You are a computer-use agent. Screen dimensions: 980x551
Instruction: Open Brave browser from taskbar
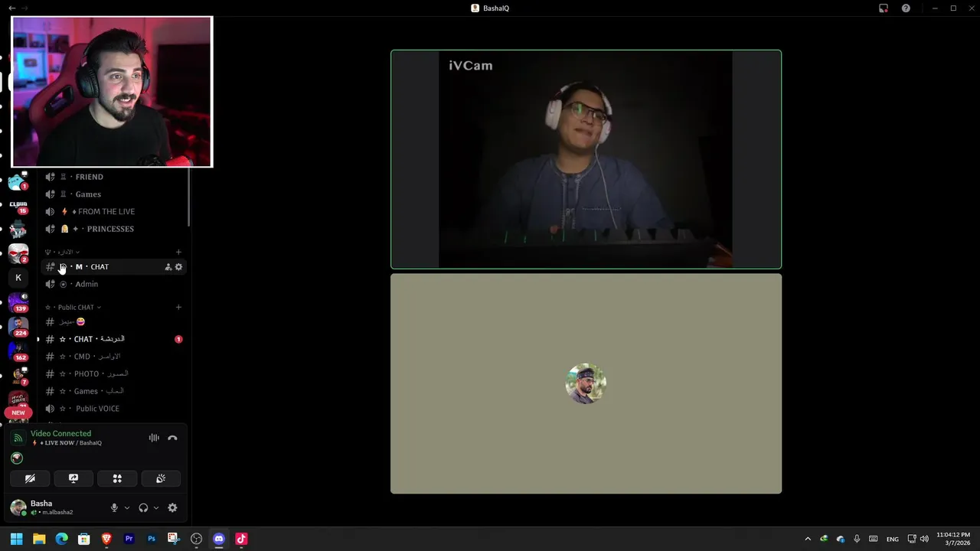coord(106,539)
